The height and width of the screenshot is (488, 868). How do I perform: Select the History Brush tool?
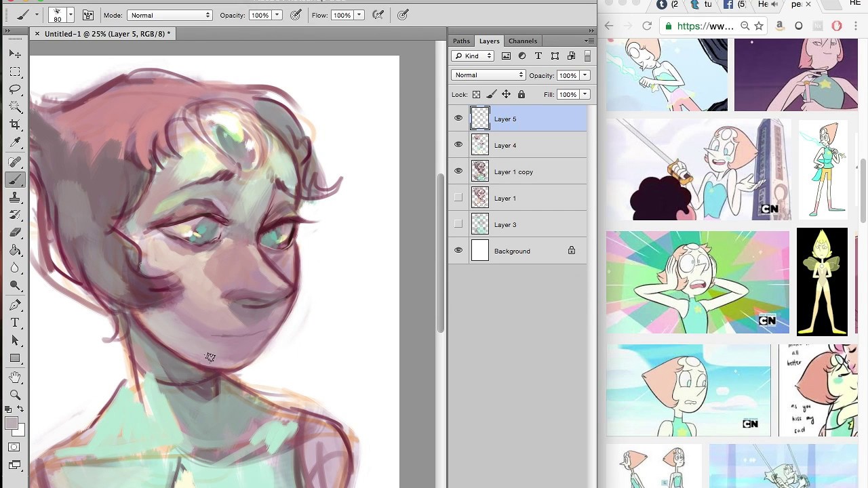click(x=15, y=215)
